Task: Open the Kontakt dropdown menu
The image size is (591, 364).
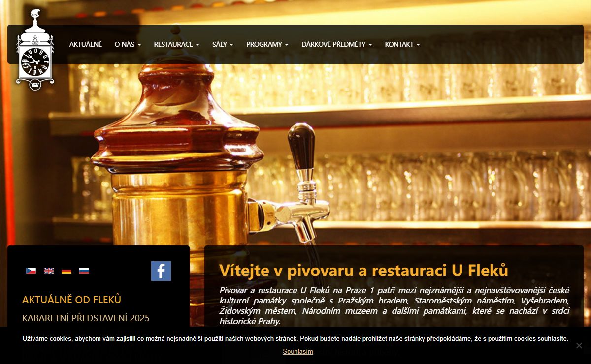Action: 402,44
